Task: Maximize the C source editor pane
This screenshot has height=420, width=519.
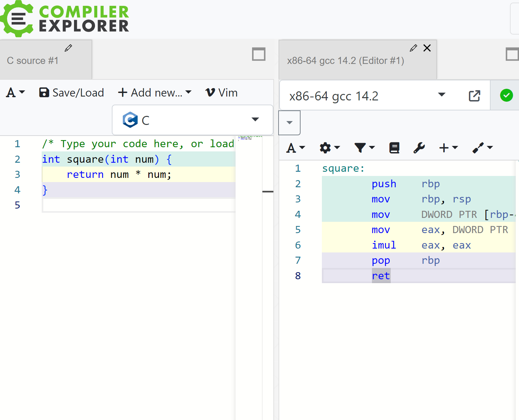Action: pyautogui.click(x=259, y=54)
